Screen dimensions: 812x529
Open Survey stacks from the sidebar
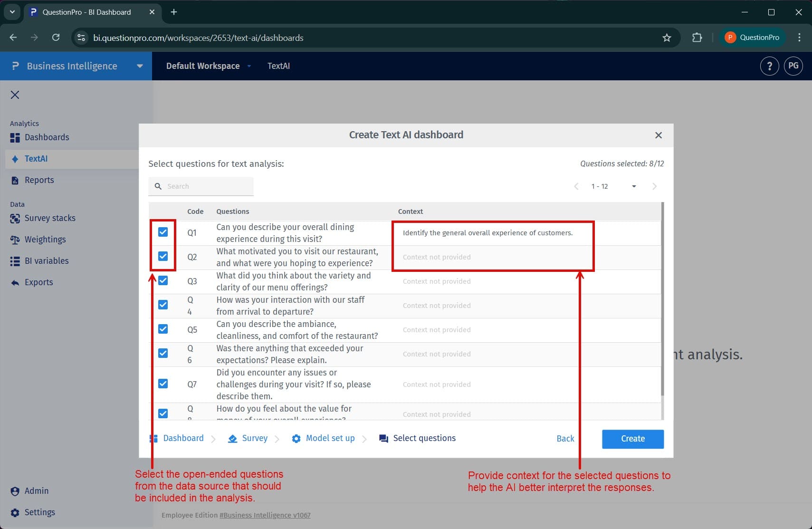click(x=50, y=219)
